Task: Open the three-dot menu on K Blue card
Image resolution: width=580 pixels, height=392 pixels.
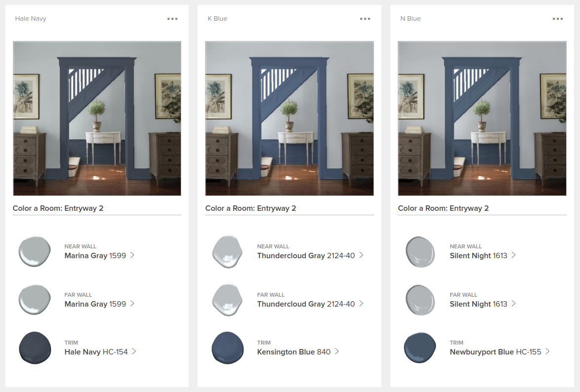Action: click(x=365, y=18)
